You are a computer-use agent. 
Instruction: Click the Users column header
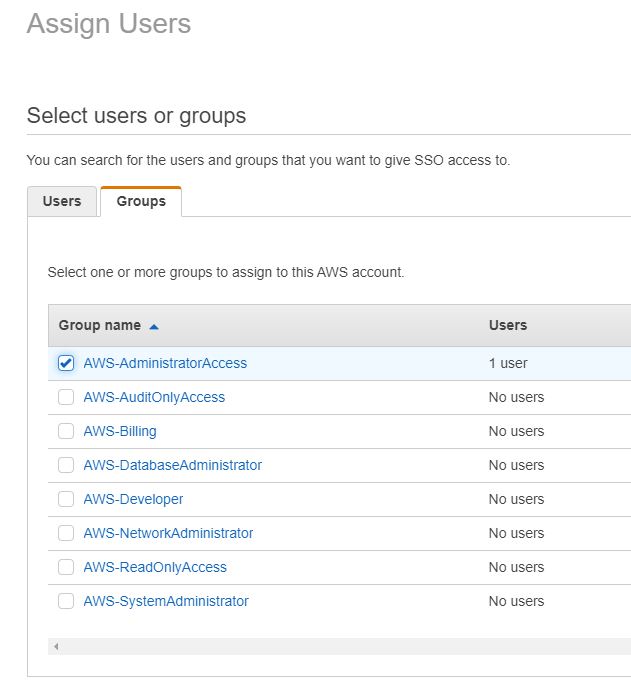(508, 325)
